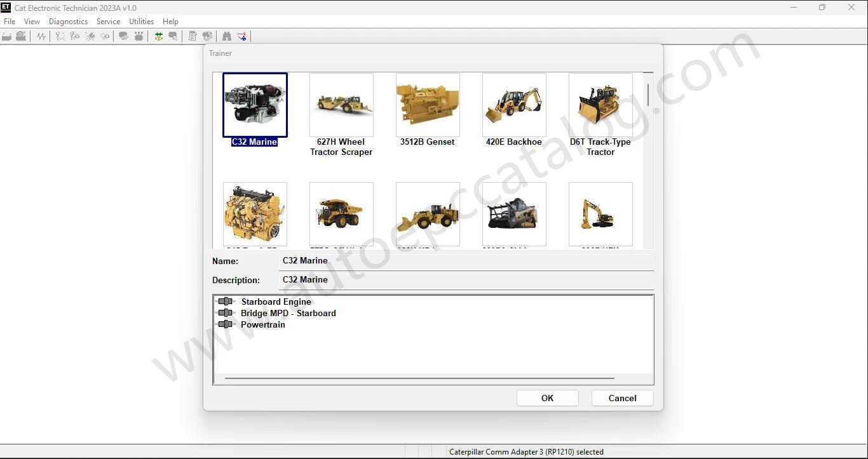Click the ECM icon beside Powertrain

point(225,324)
